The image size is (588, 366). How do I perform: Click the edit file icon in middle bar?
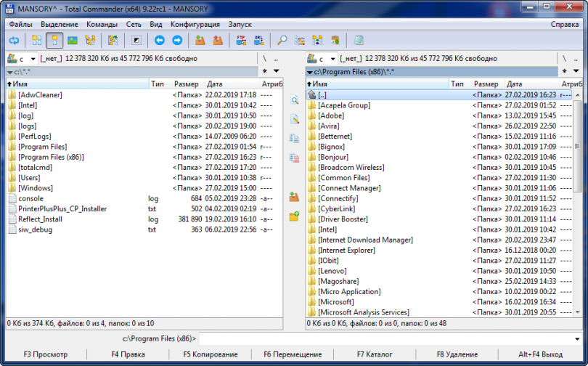pyautogui.click(x=295, y=119)
